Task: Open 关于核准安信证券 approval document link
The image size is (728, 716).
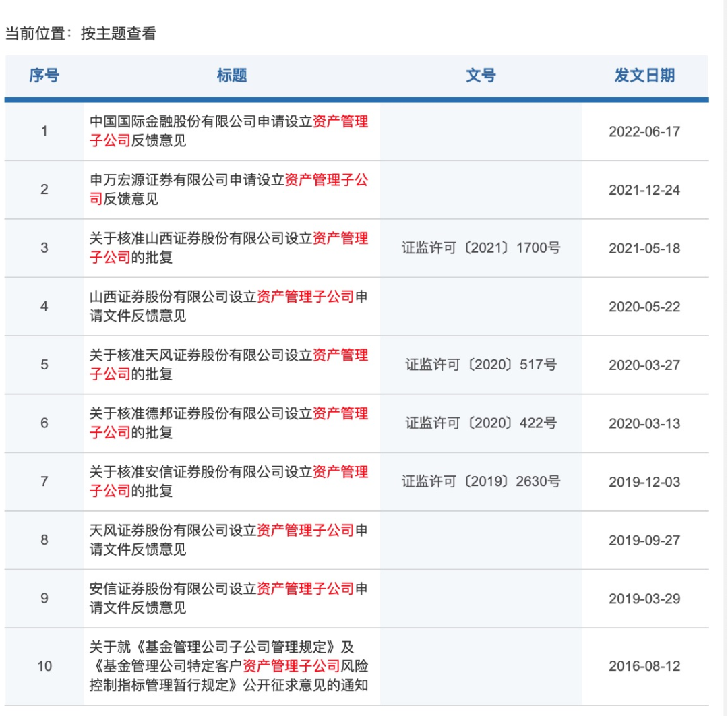Action: pos(229,481)
